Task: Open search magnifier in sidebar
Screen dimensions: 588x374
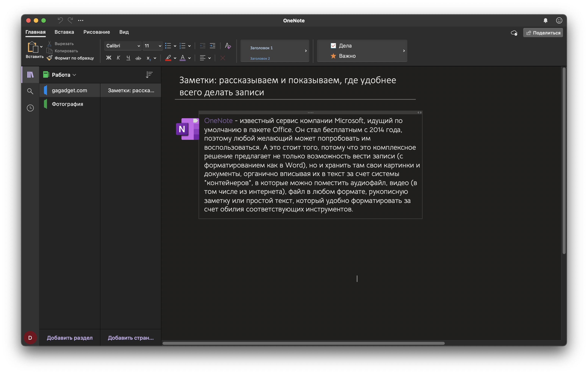Action: (x=30, y=91)
